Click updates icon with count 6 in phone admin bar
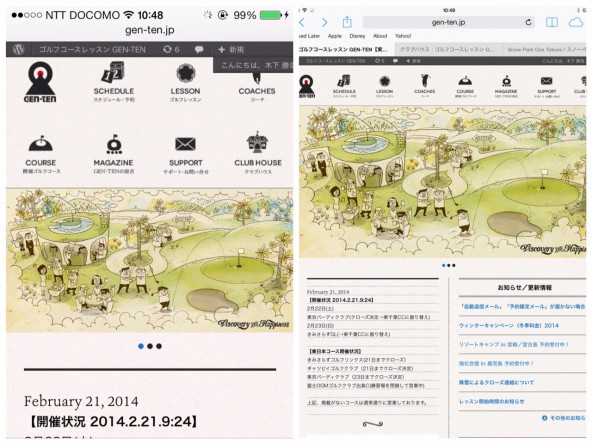 [x=171, y=49]
